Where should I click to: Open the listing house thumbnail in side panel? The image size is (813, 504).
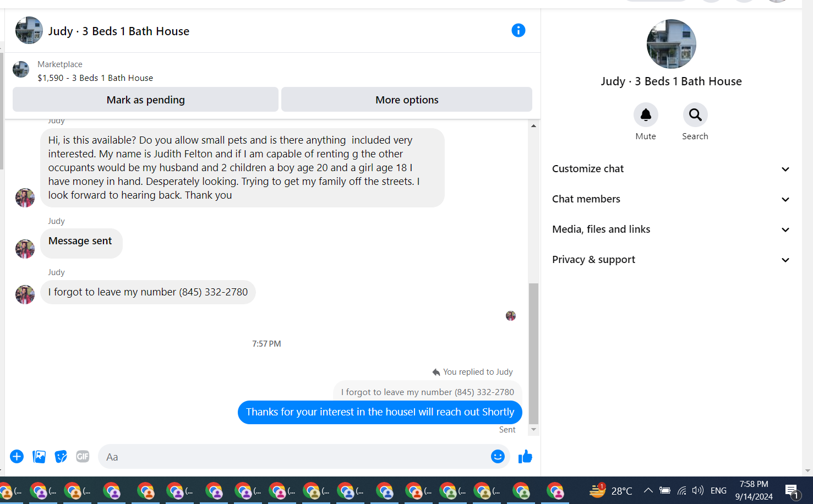tap(671, 44)
